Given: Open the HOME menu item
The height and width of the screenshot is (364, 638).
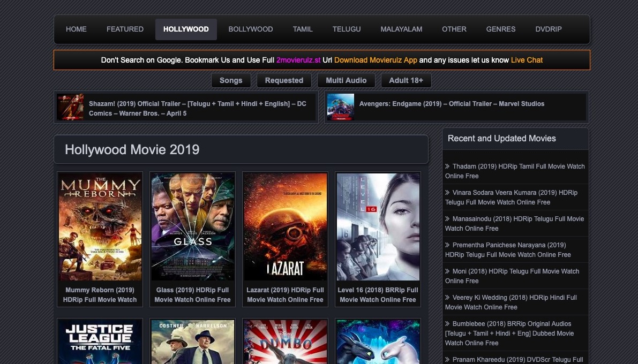Looking at the screenshot, I should pos(76,29).
